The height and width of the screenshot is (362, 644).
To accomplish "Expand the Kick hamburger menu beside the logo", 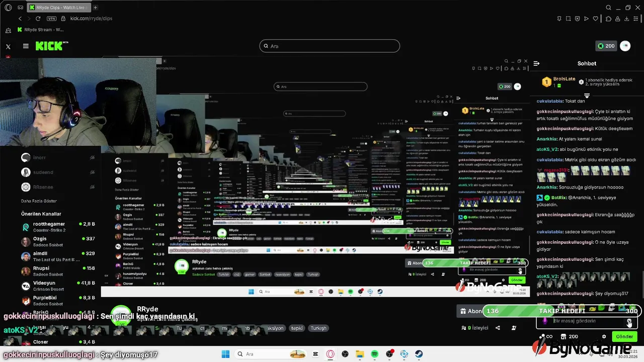I will tap(26, 46).
